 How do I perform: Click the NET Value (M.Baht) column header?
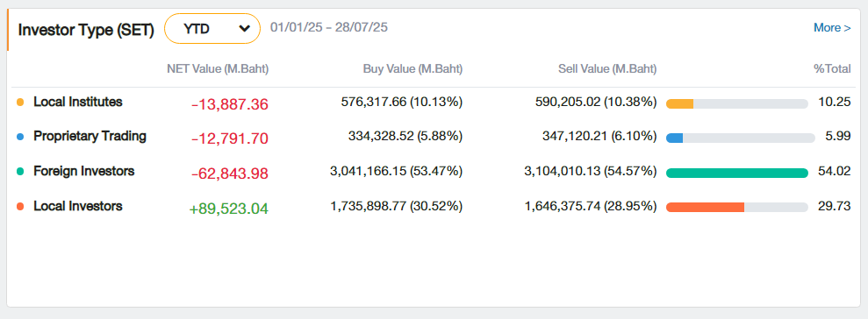pos(218,69)
